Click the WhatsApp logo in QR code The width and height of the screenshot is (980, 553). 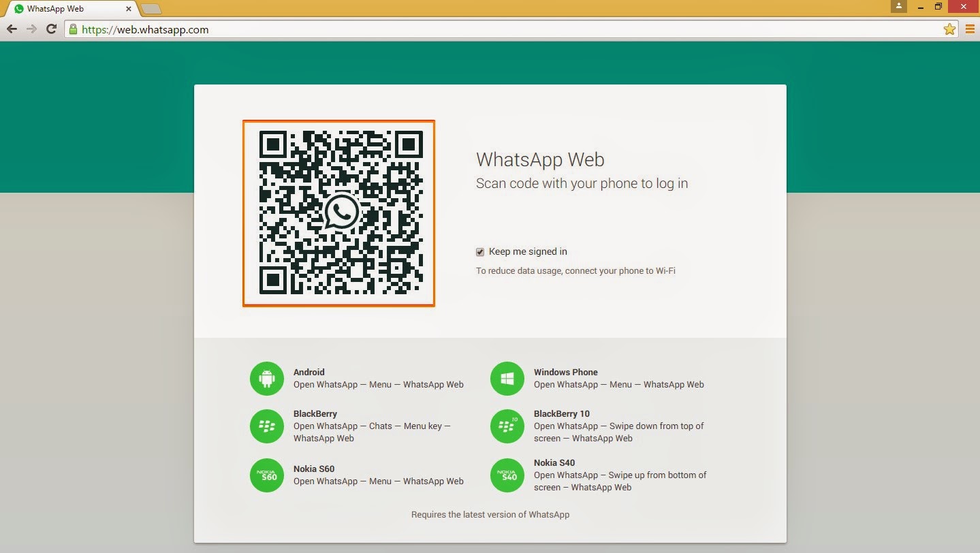tap(341, 212)
